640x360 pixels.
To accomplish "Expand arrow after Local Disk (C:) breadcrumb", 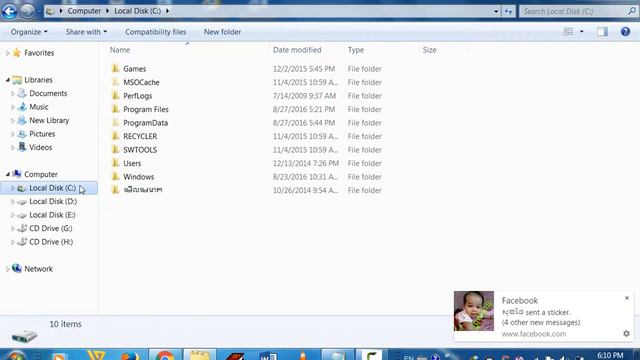I will click(x=167, y=11).
